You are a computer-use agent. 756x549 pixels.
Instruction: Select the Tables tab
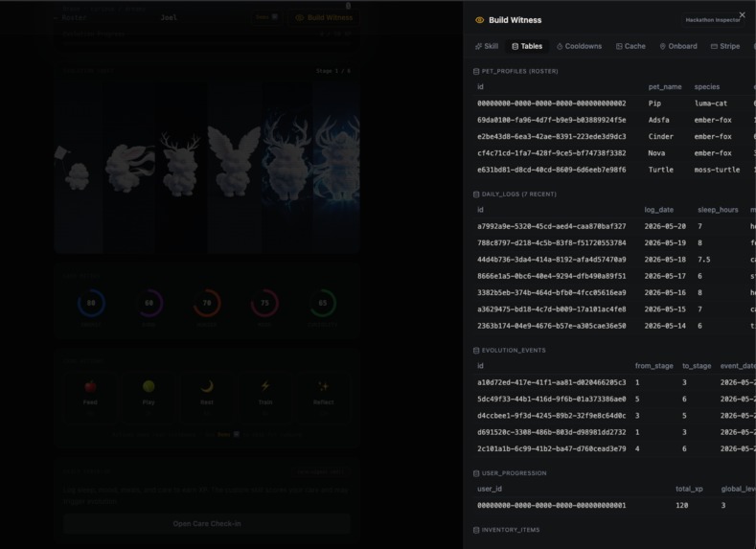point(527,46)
